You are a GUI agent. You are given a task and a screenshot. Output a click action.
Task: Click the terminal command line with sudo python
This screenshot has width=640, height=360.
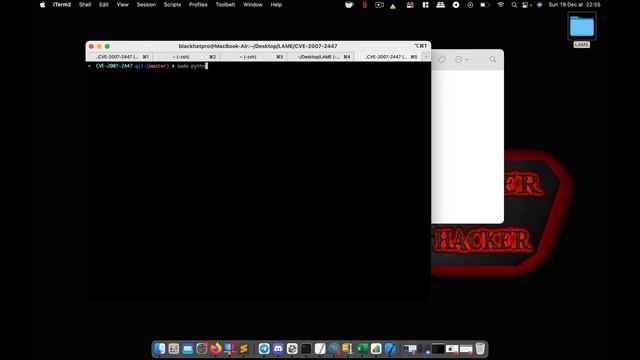[x=192, y=66]
